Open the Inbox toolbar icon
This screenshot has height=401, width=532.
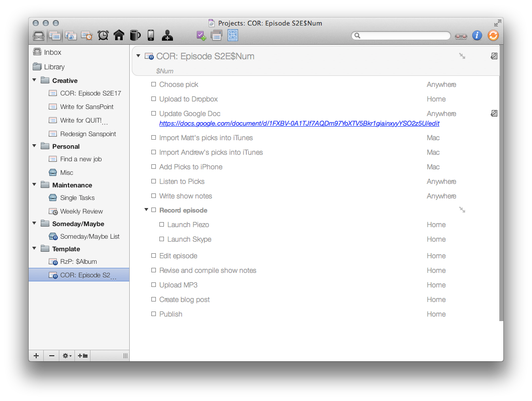click(x=38, y=35)
